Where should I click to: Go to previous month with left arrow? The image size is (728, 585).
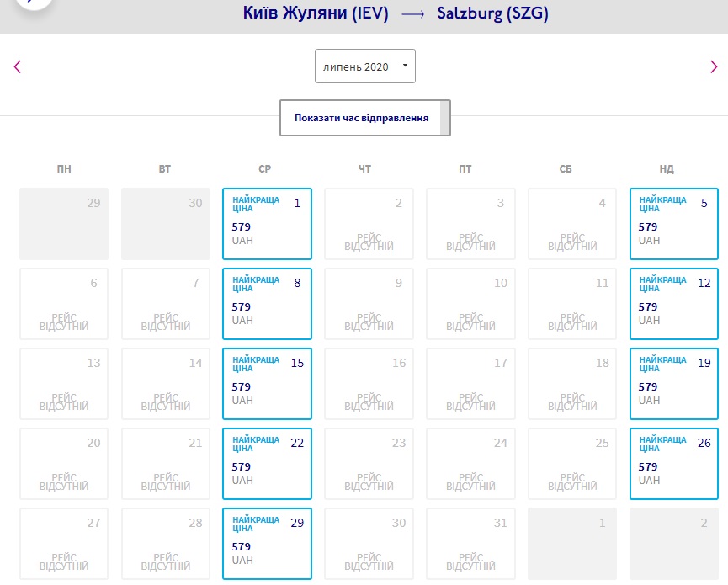pyautogui.click(x=18, y=67)
